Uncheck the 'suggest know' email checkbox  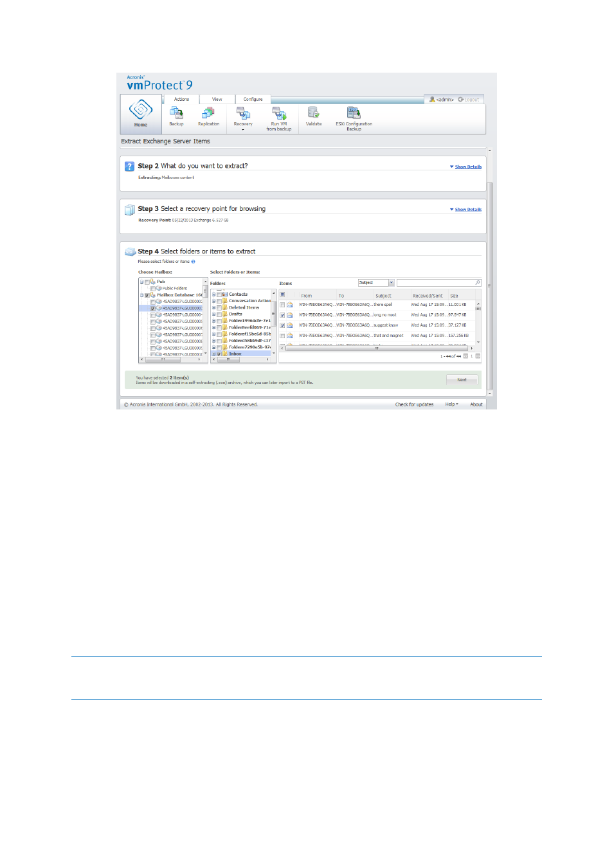point(282,325)
